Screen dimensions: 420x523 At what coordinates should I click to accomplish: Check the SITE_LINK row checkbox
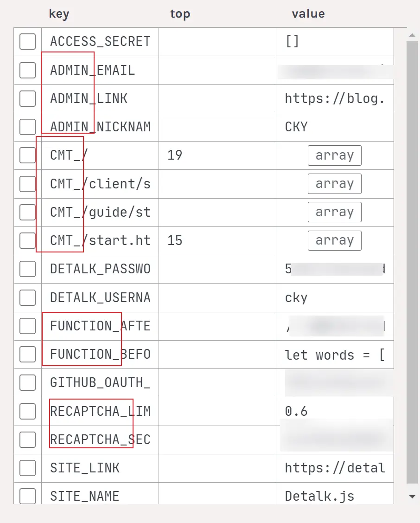pyautogui.click(x=27, y=468)
